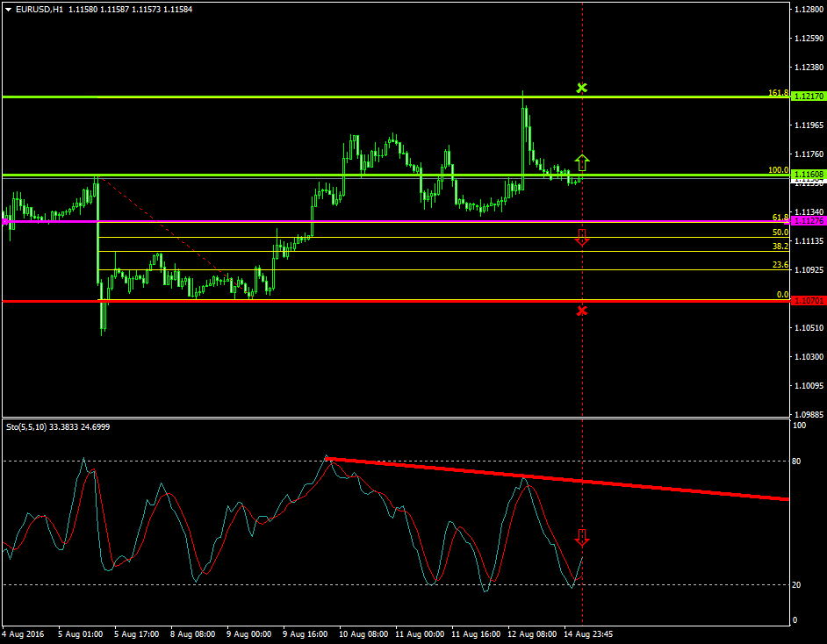Image resolution: width=827 pixels, height=644 pixels.
Task: Click the 4 Aug 2016 date on the time axis
Action: click(23, 633)
